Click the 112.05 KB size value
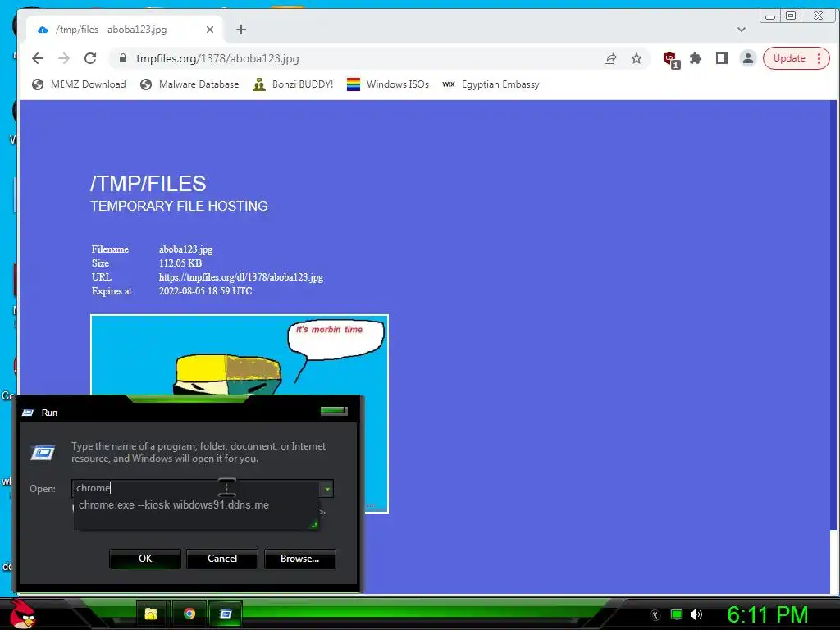 180,263
